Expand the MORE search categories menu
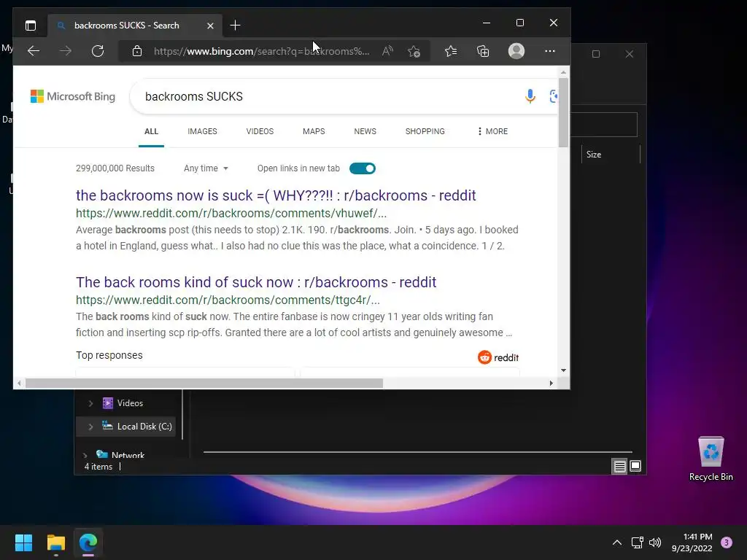 492,131
